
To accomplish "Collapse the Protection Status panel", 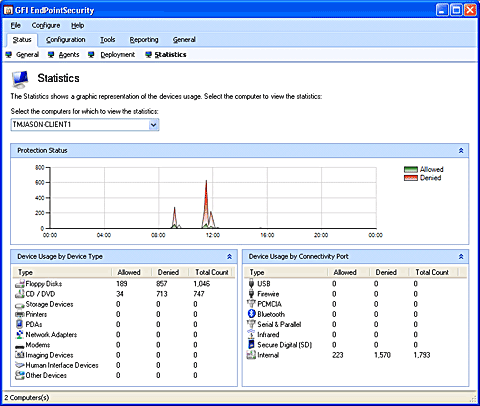I will click(461, 151).
